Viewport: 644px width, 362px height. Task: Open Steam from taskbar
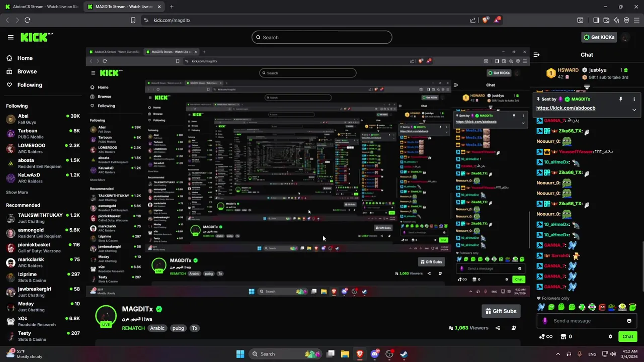point(404,354)
